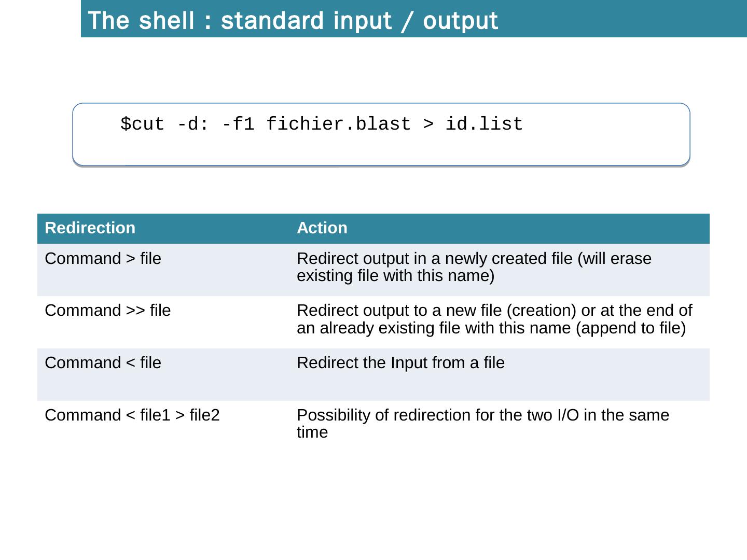Click the "Action" column header

click(322, 228)
